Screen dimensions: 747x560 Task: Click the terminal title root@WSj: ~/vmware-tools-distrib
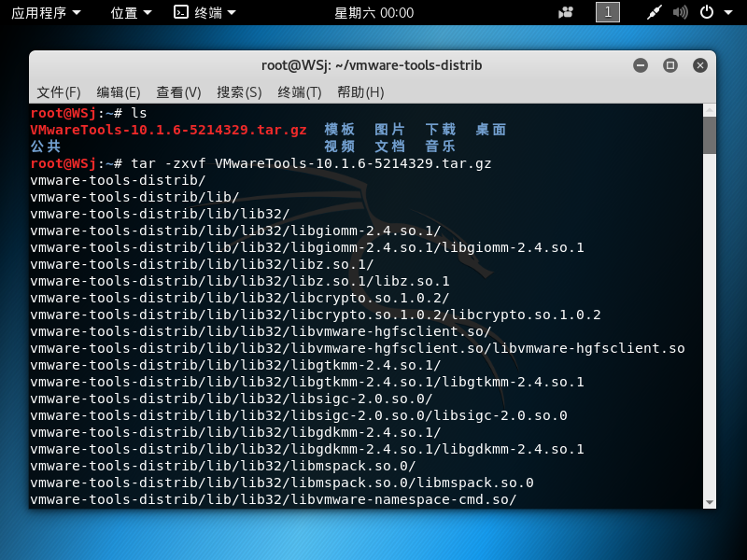click(372, 65)
